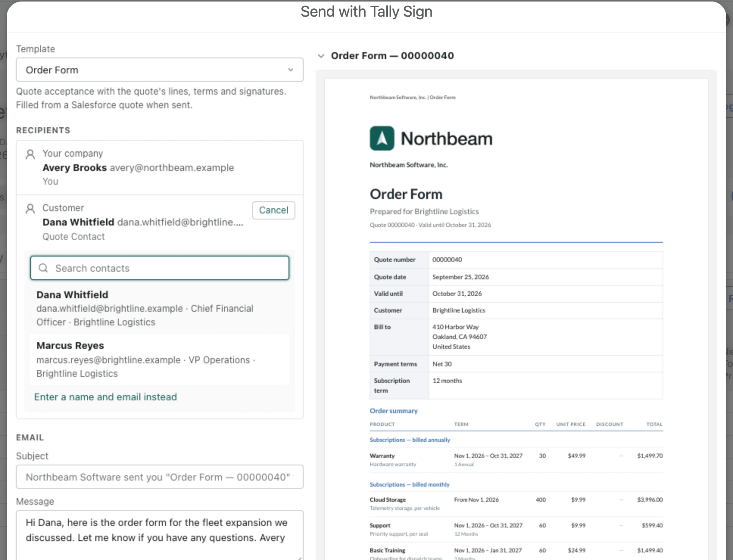The width and height of the screenshot is (733, 560).
Task: Open the Template dropdown showing Order Form
Action: pyautogui.click(x=159, y=70)
